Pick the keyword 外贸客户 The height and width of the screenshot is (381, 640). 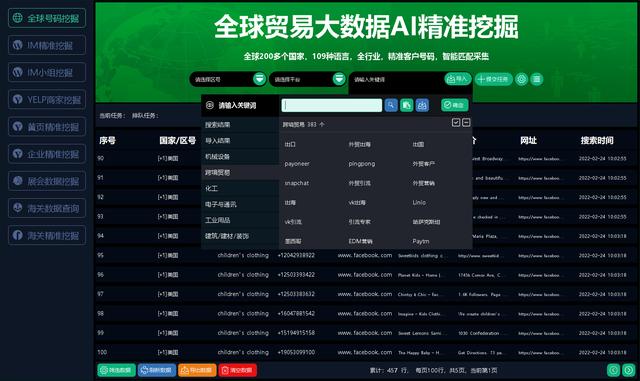tap(423, 164)
